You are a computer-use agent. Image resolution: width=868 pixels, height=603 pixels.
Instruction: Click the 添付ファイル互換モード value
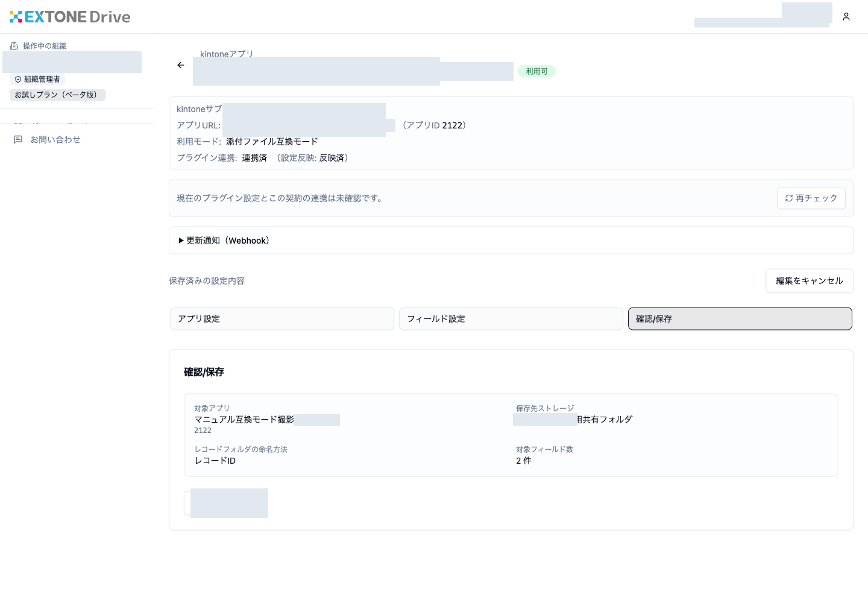272,142
